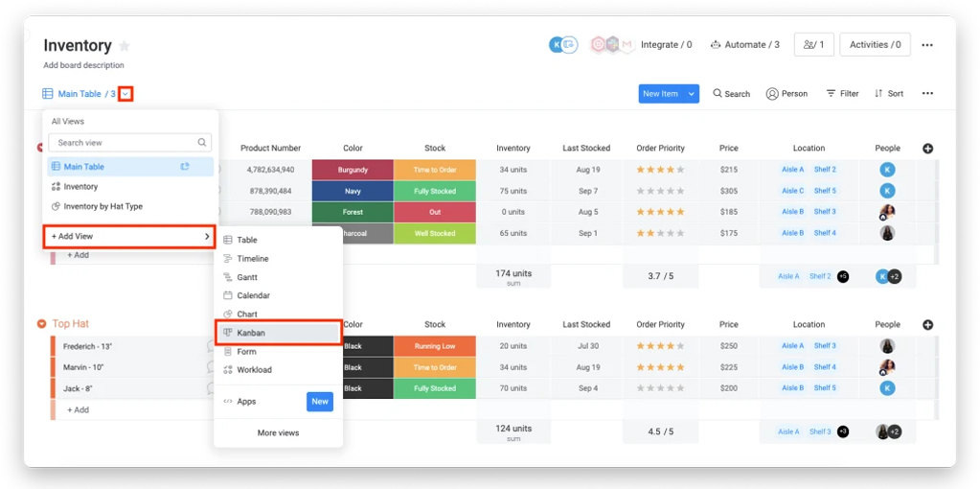Open the Sort tool

point(889,94)
